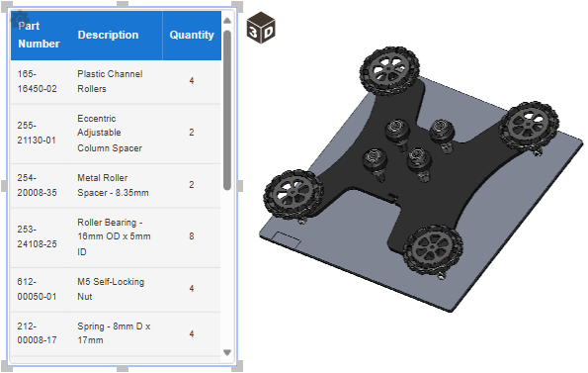Click quantity 2 in Metal Roller Spacer row
The image size is (588, 373).
tap(192, 185)
